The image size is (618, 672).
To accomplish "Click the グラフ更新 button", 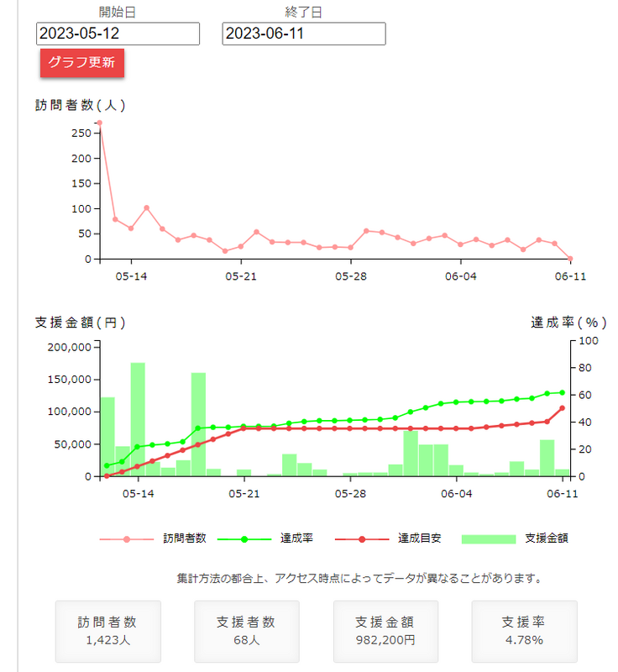I will [x=82, y=63].
